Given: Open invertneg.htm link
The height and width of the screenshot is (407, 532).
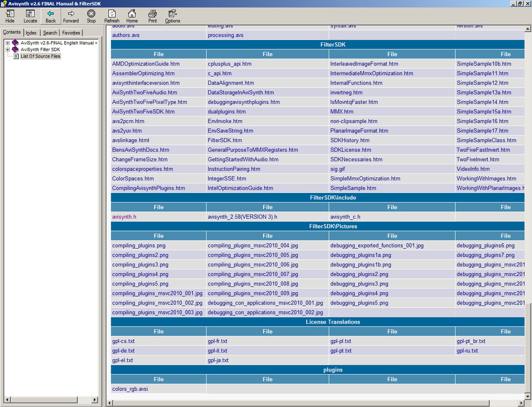Looking at the screenshot, I should tap(346, 92).
